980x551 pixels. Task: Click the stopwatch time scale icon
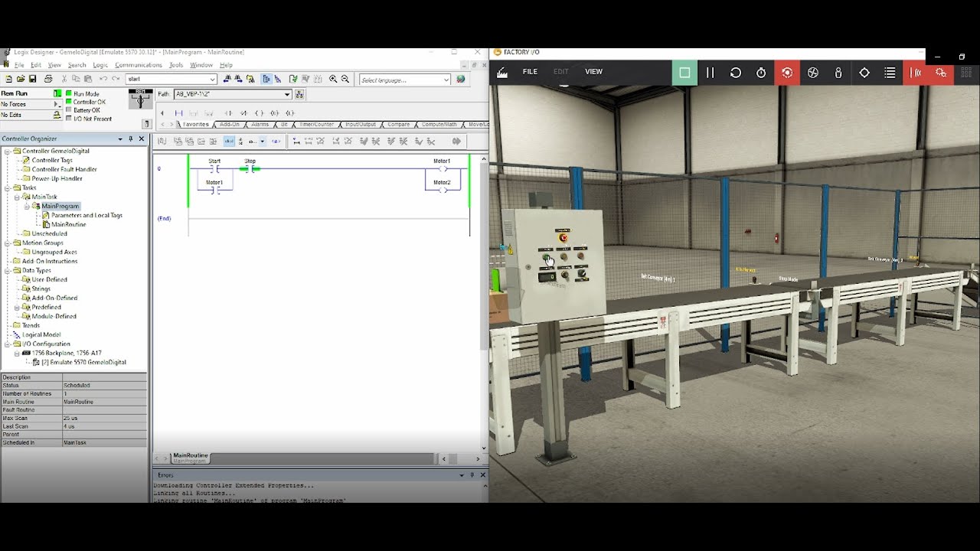tap(761, 73)
